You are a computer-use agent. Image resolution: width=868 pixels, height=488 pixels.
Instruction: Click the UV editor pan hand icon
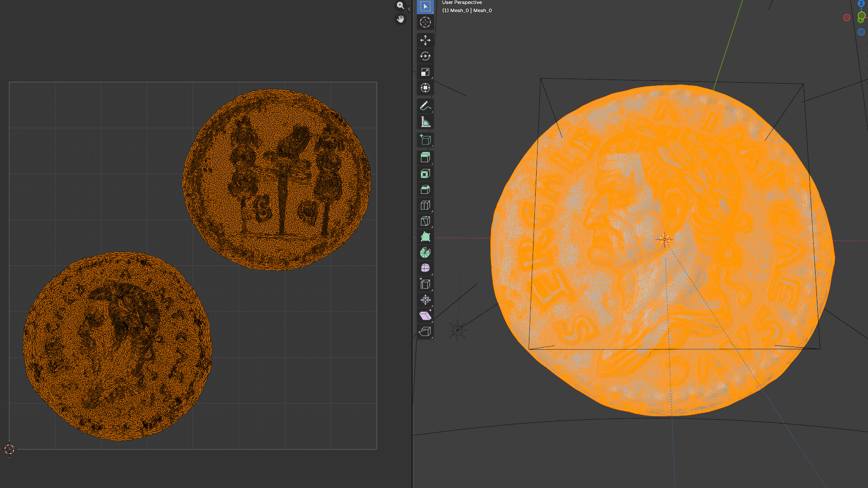(401, 19)
